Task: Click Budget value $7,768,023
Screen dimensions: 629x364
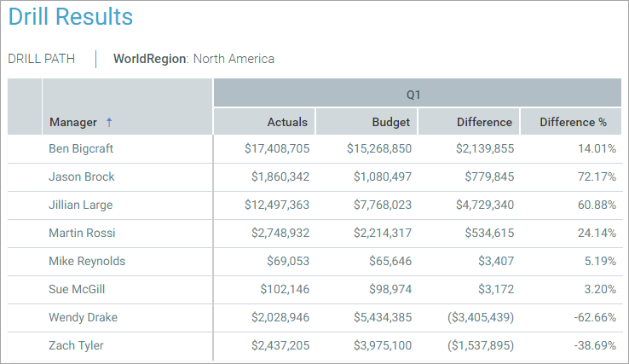Action: [383, 205]
